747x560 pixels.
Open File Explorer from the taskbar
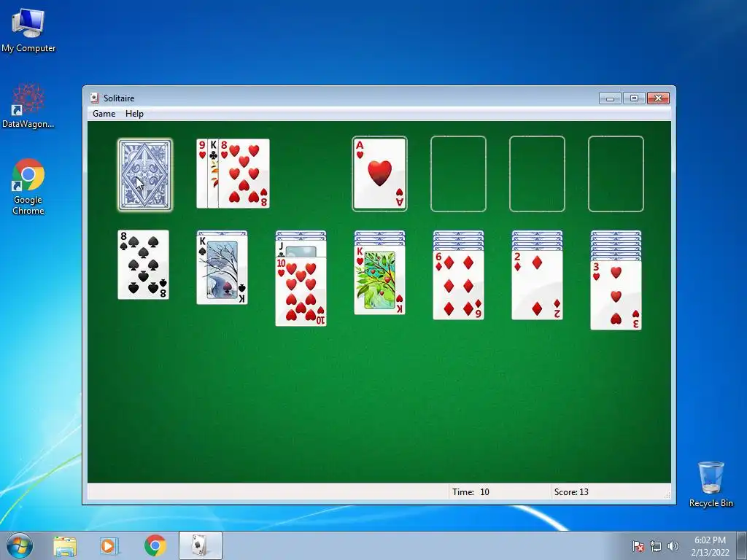[x=65, y=545]
